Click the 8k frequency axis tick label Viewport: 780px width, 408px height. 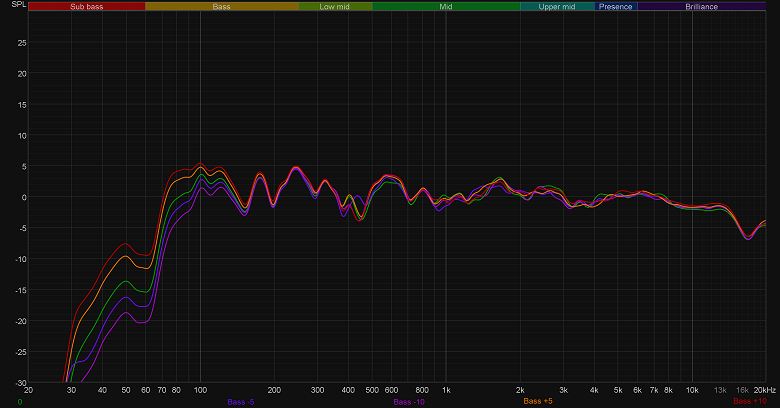click(669, 390)
